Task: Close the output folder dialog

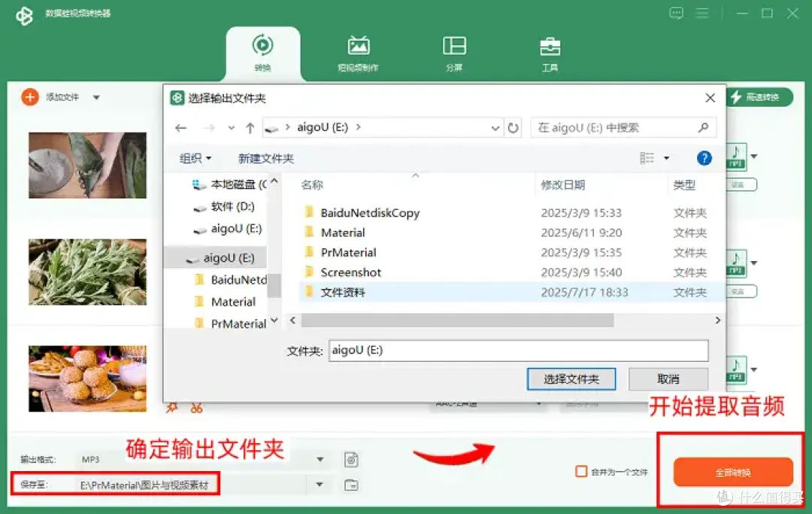Action: 710,98
